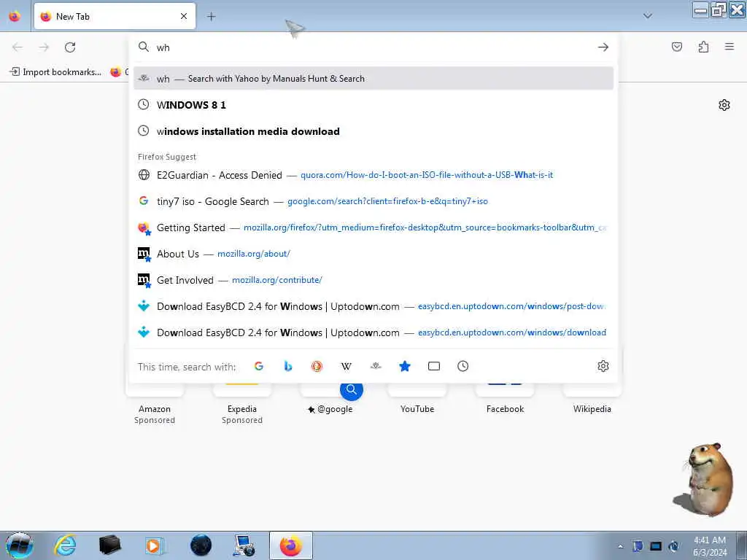The image size is (747, 560).
Task: Open search settings gear in dropdown
Action: pos(603,366)
